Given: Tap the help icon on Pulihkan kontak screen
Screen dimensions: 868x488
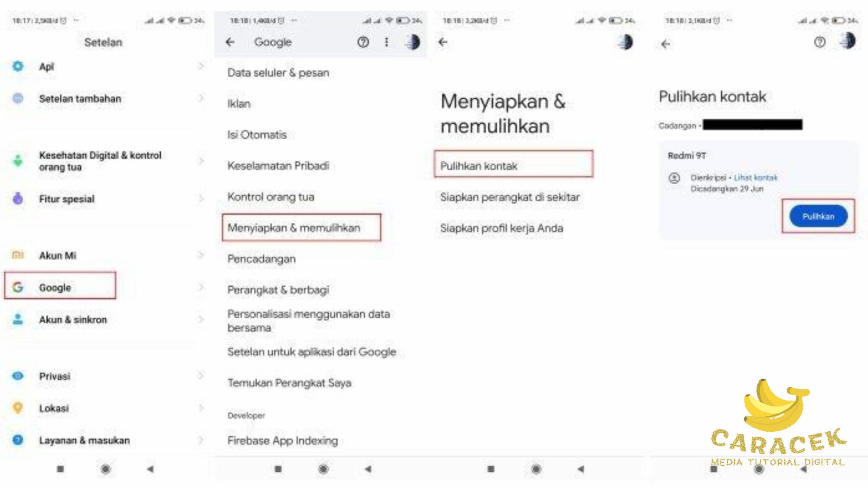Looking at the screenshot, I should coord(820,42).
